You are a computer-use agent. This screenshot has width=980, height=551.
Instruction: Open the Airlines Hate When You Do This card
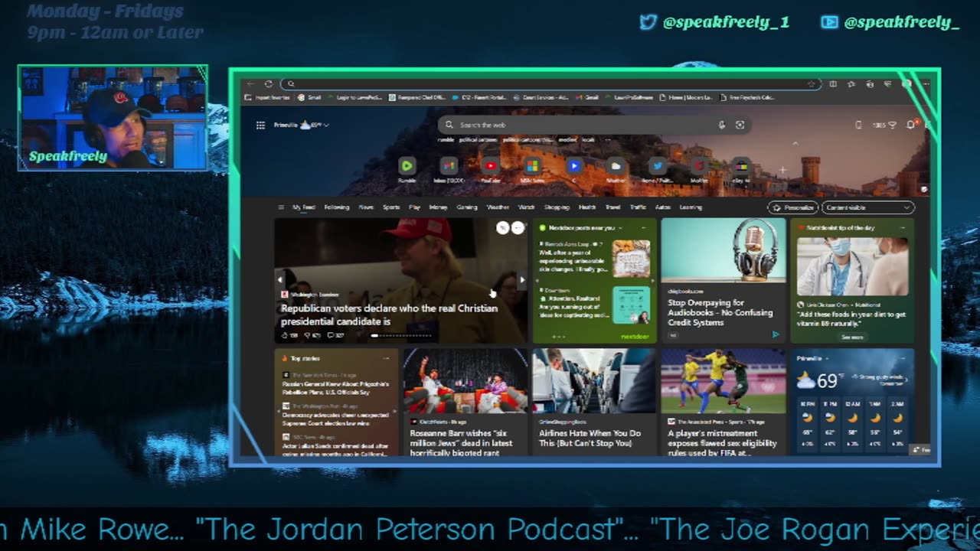coord(594,402)
